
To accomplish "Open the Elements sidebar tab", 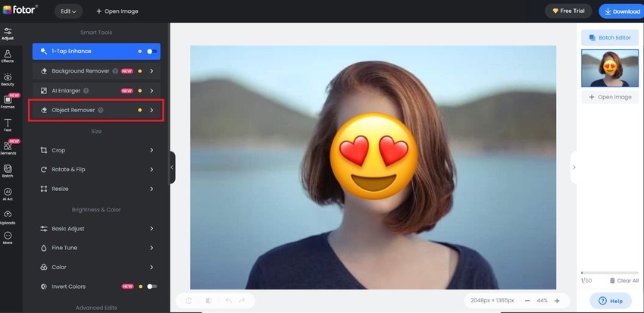I will click(x=8, y=149).
